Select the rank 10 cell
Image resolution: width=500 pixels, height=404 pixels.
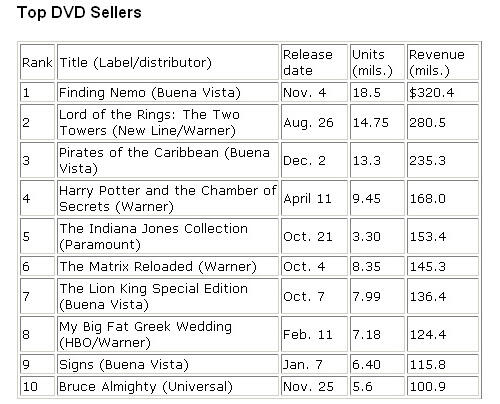[37, 386]
